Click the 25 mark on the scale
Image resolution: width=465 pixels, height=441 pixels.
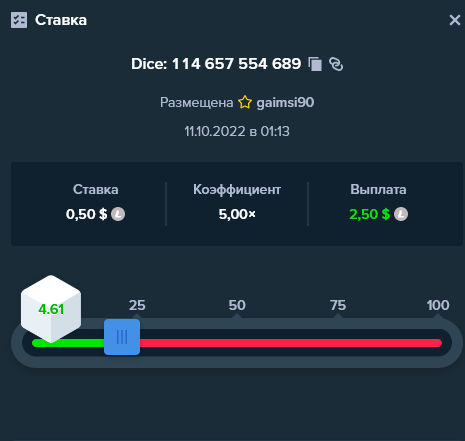click(x=137, y=305)
